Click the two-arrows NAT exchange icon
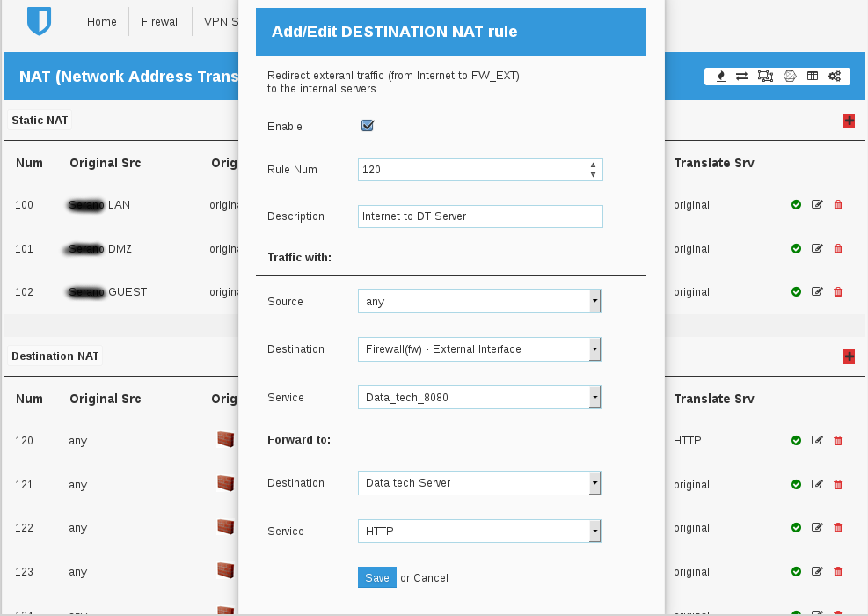The height and width of the screenshot is (616, 868). pos(742,77)
